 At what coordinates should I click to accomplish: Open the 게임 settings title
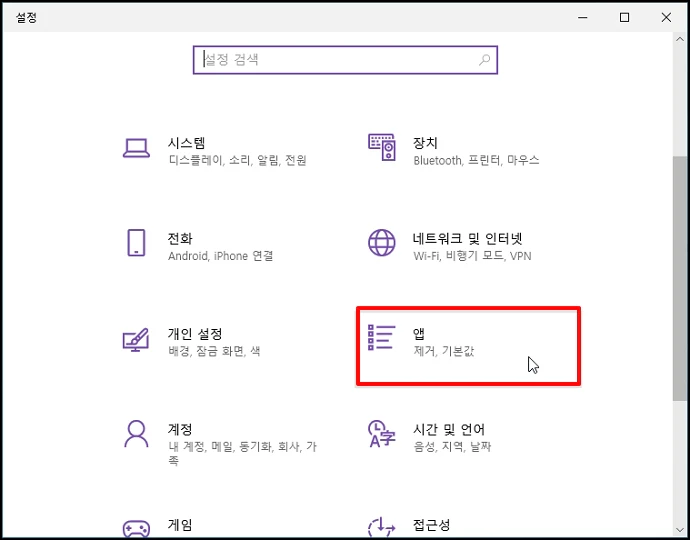click(180, 525)
